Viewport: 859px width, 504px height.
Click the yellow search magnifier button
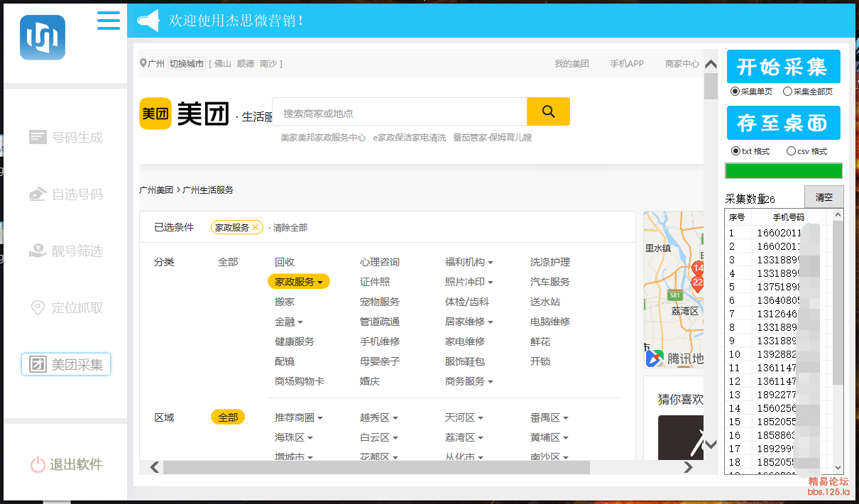click(548, 111)
